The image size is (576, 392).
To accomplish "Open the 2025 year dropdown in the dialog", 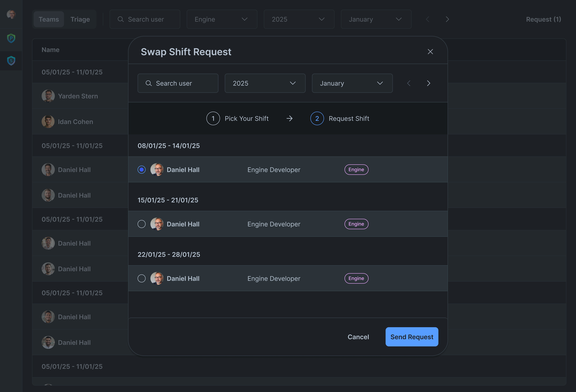I will (265, 83).
